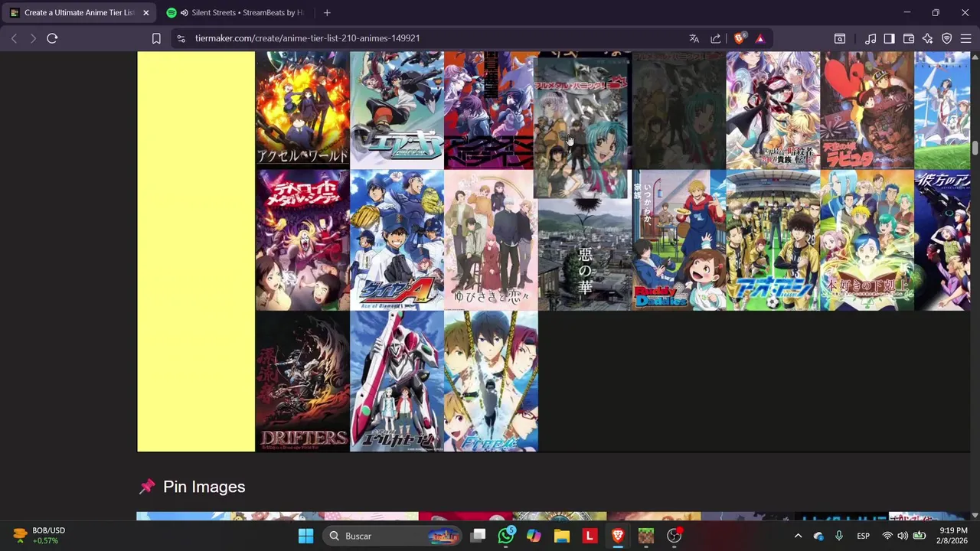
Task: Select the Accel World anime poster
Action: (x=302, y=110)
